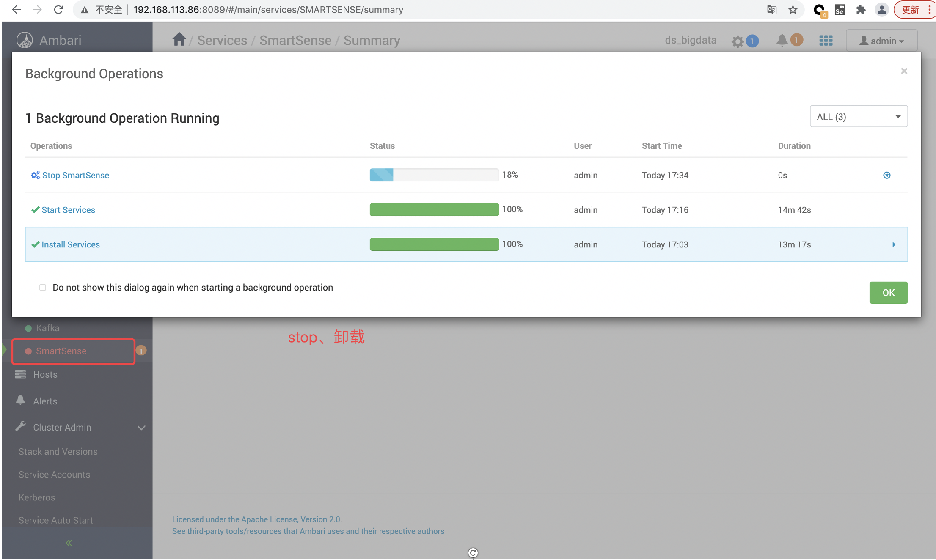Image resolution: width=936 pixels, height=560 pixels.
Task: Abort the Stop SmartSense operation
Action: coord(887,175)
